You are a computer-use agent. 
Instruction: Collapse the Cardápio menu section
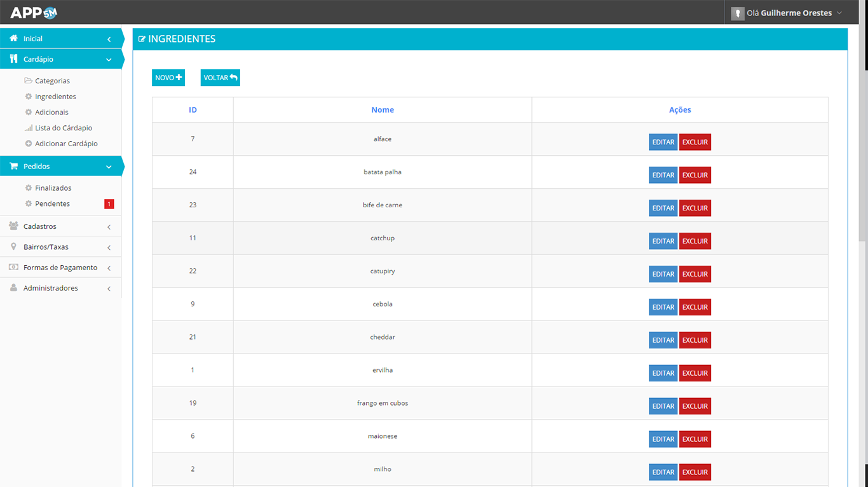click(109, 60)
